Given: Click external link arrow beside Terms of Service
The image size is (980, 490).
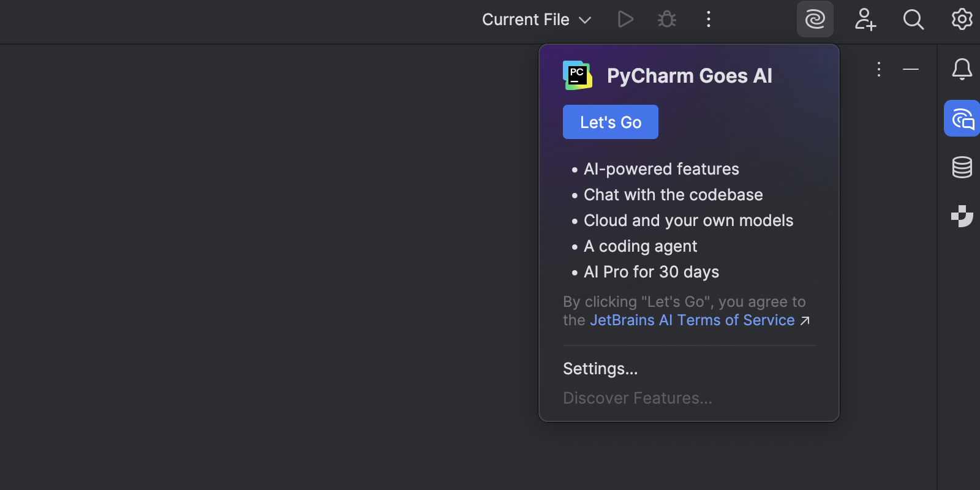Looking at the screenshot, I should (805, 321).
